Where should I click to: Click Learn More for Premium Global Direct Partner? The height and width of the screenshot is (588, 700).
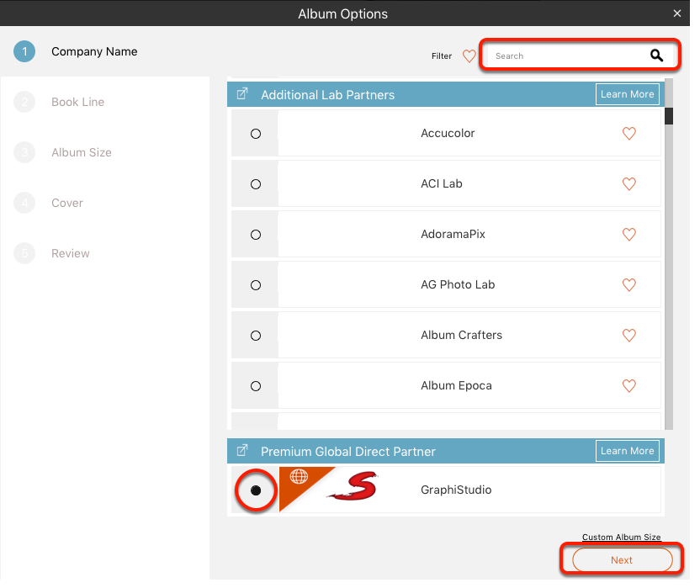point(628,451)
